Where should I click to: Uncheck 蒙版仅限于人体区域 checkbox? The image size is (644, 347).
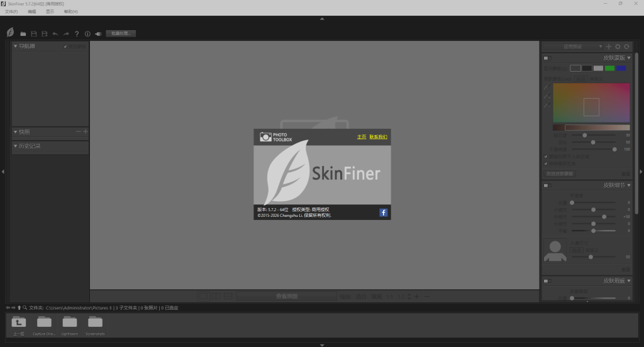[x=546, y=157]
